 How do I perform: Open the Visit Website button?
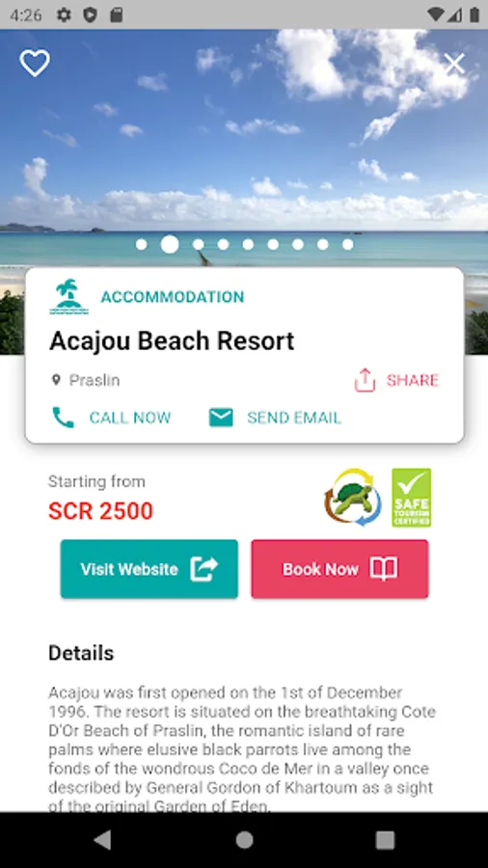(x=149, y=569)
